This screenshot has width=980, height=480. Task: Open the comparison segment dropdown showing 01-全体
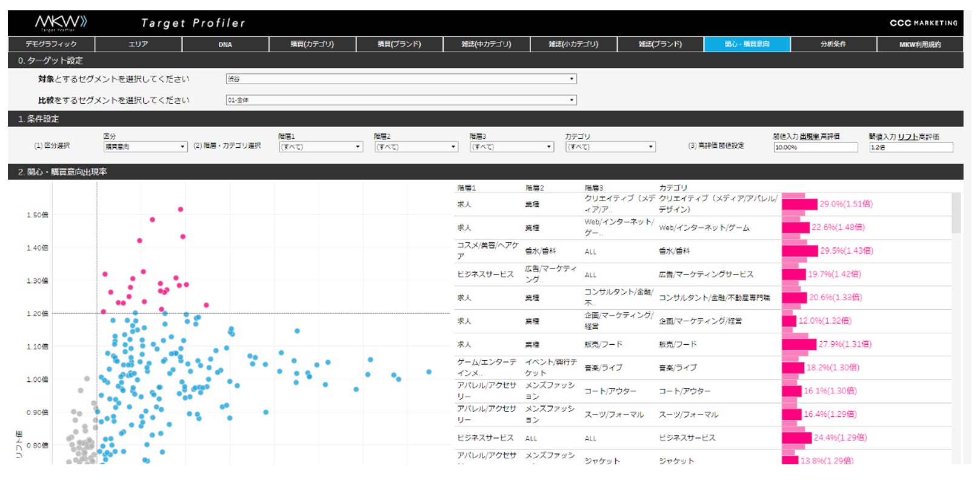[401, 100]
